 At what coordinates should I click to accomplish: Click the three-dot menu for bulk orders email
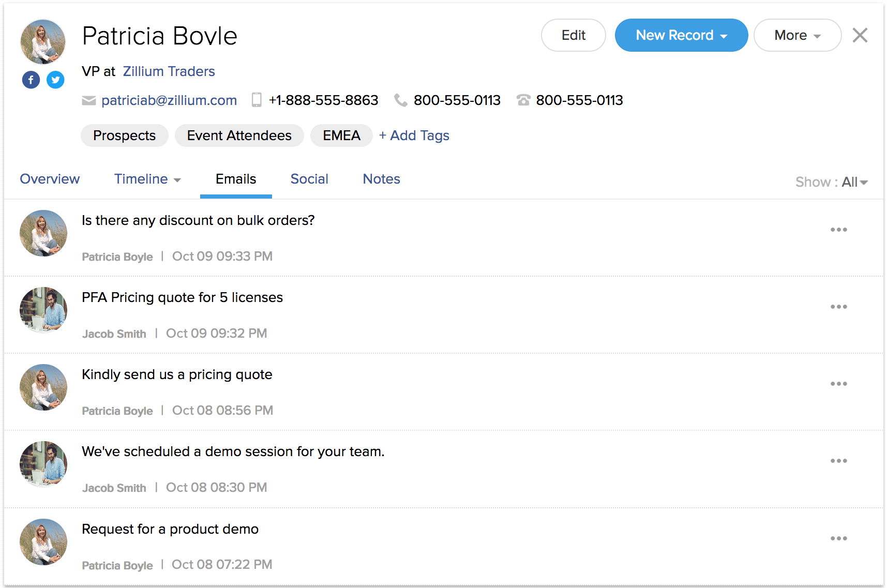pos(838,230)
